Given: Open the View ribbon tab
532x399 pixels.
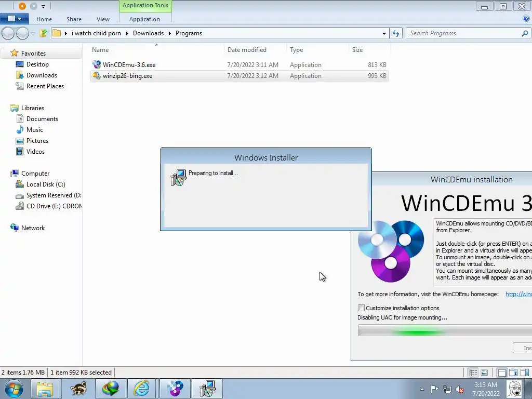Looking at the screenshot, I should click(x=103, y=19).
